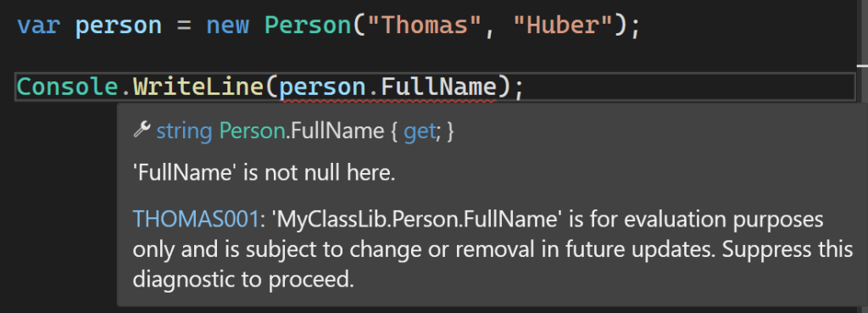Click the FullName property in code
This screenshot has height=313, width=868.
440,87
